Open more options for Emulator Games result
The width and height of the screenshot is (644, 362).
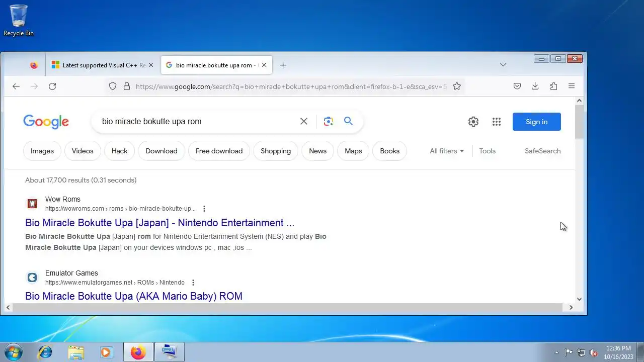[x=193, y=283]
